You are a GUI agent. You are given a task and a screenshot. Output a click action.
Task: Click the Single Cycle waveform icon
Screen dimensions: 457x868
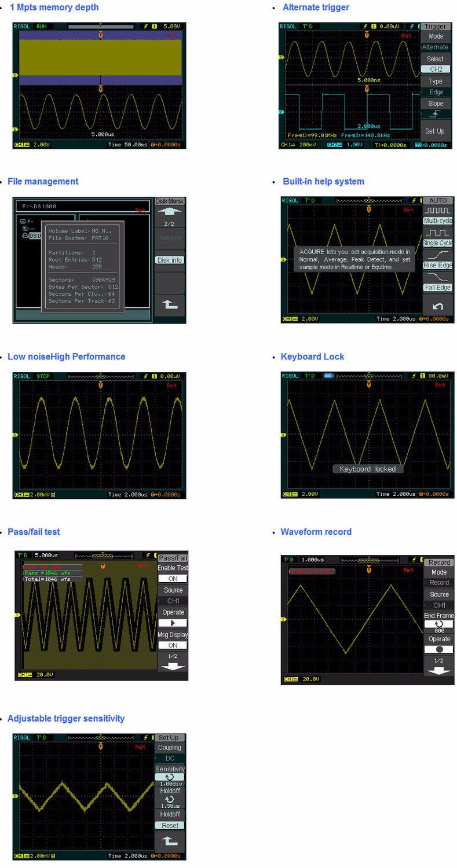coord(438,233)
